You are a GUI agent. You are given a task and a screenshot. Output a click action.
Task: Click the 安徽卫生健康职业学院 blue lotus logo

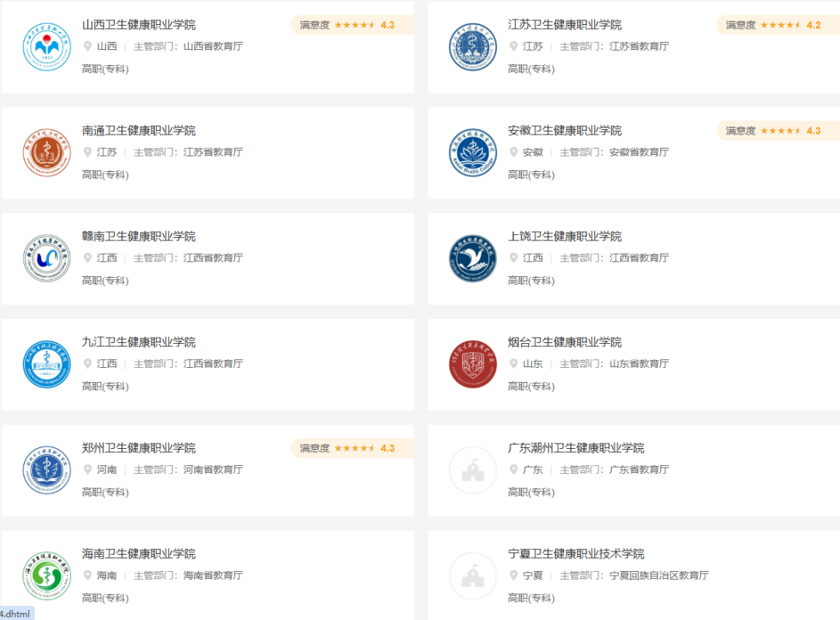point(473,152)
